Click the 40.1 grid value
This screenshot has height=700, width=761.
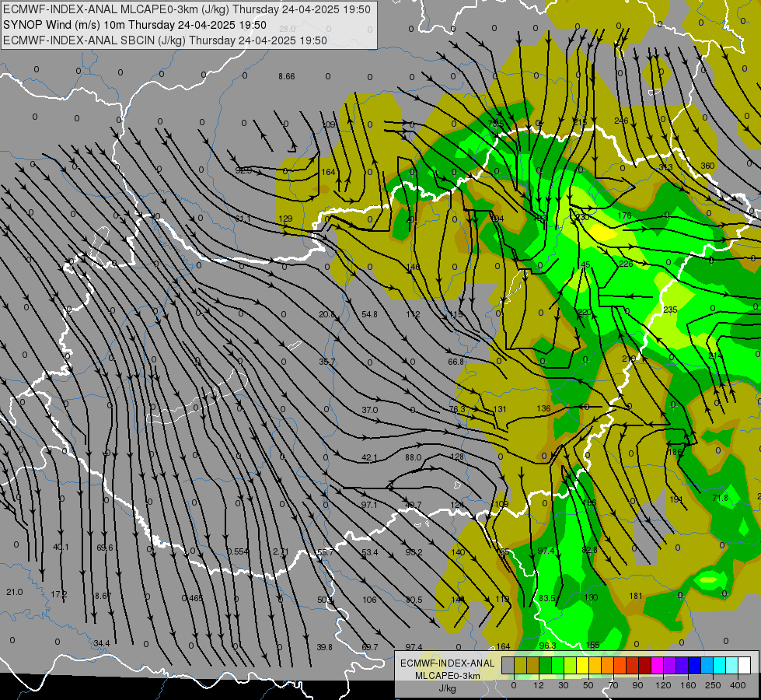(61, 547)
